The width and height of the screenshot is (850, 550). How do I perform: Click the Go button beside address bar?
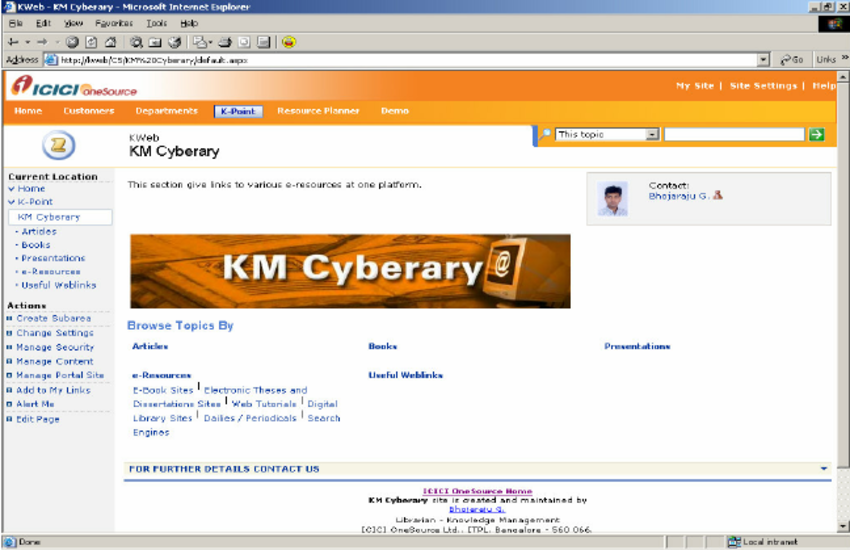pos(792,60)
